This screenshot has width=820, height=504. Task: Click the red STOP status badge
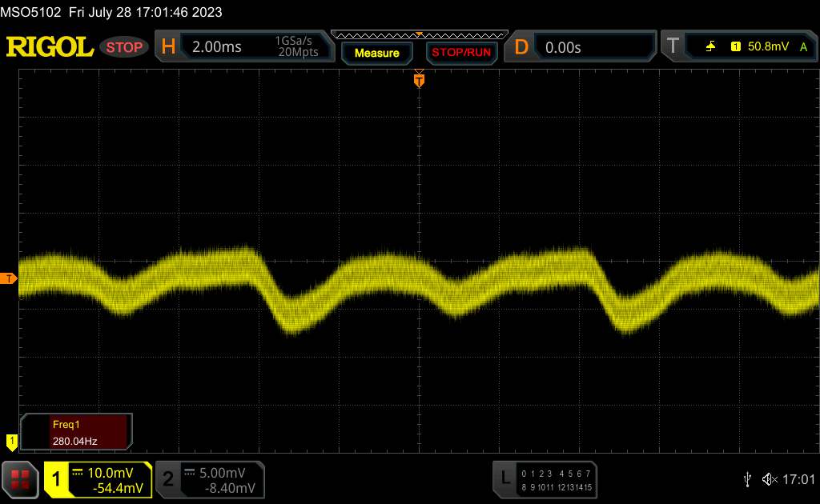coord(124,47)
